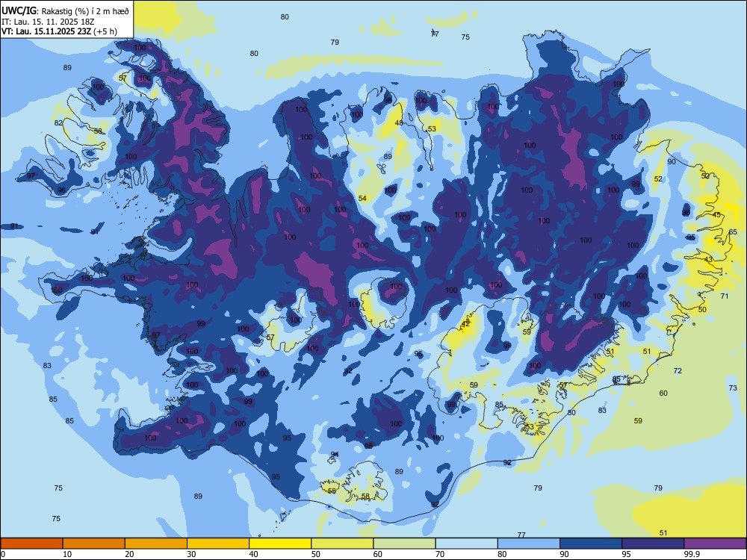This screenshot has height=560, width=747.
Task: Click the humidity value '94' near the south coast
Action: click(335, 454)
